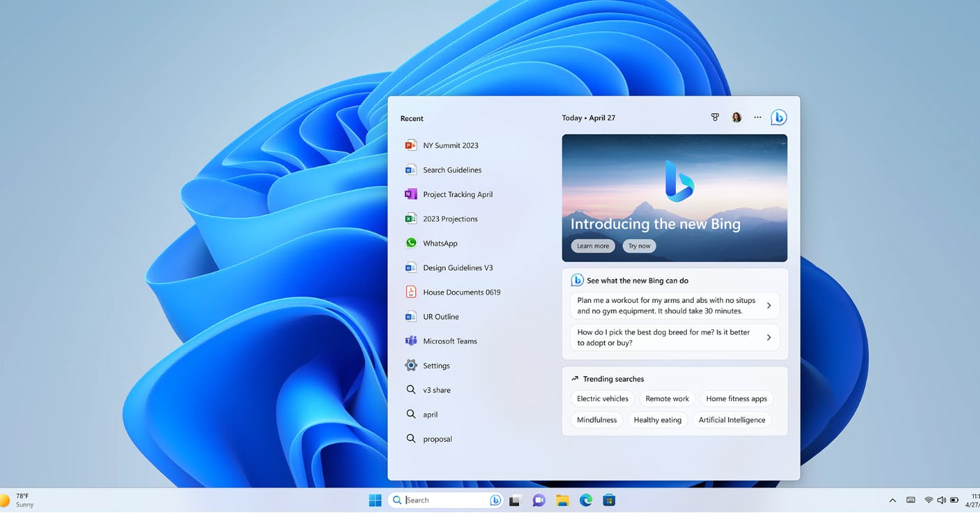
Task: Expand the workout plan suggestion arrow
Action: coord(769,306)
